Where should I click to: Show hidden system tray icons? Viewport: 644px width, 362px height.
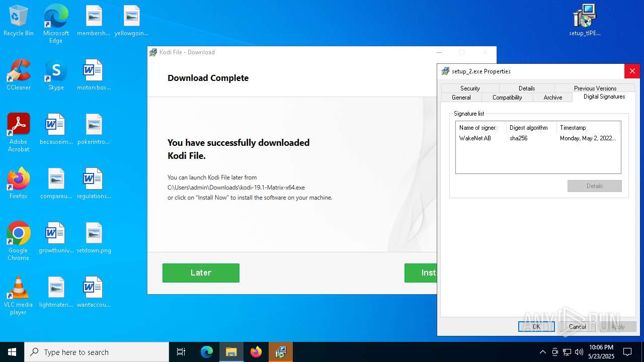coord(542,352)
